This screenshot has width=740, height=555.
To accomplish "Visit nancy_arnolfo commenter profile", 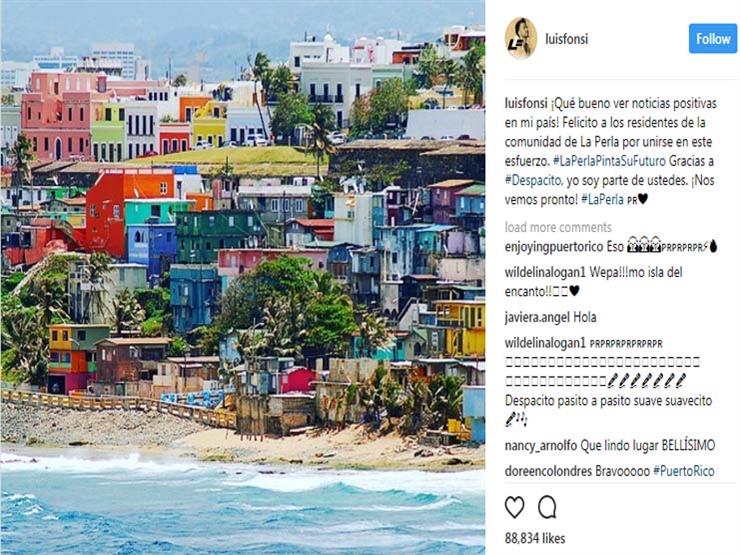I will point(540,446).
